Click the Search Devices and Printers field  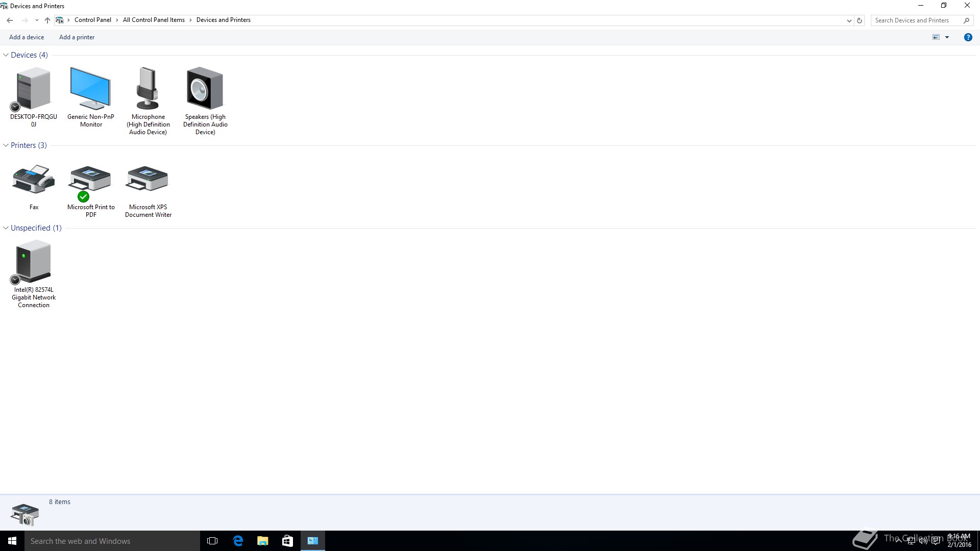[x=916, y=20]
